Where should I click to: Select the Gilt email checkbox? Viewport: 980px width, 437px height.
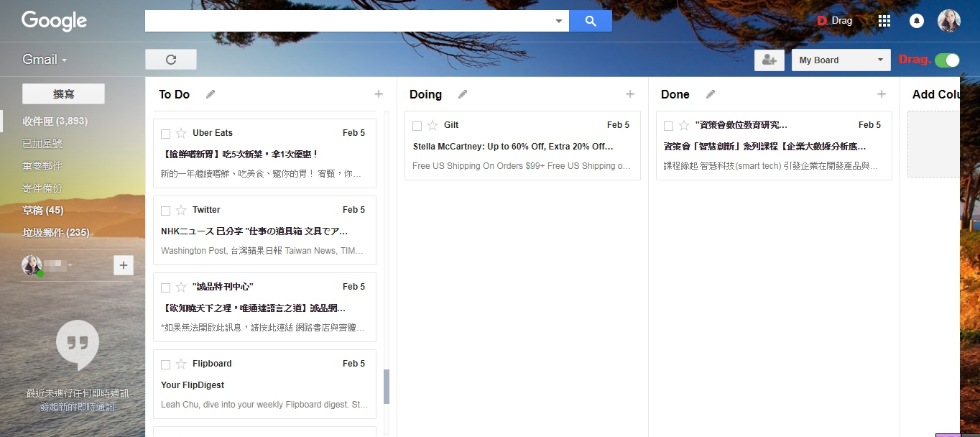tap(417, 126)
